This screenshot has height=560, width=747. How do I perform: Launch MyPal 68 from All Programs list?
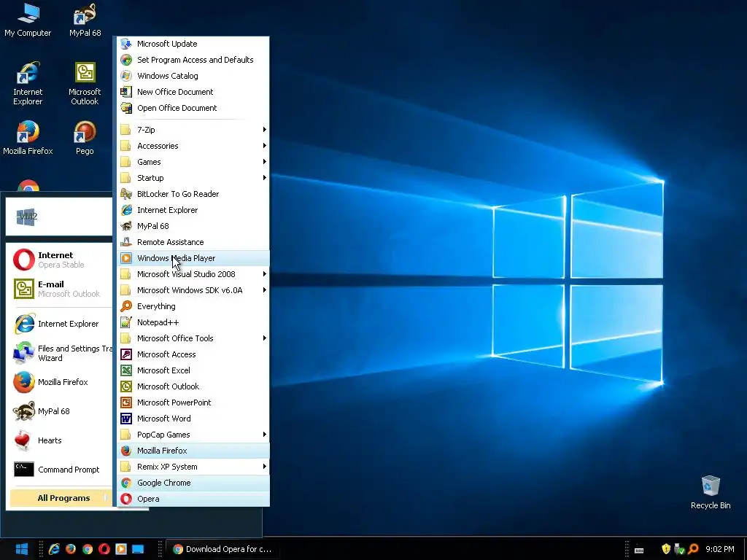pos(193,226)
